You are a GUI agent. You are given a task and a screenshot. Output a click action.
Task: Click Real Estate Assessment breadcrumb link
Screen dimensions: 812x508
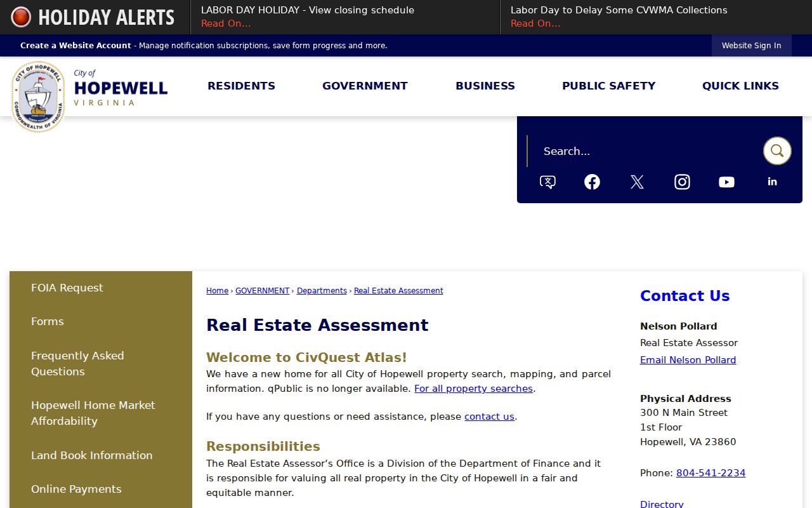point(398,291)
